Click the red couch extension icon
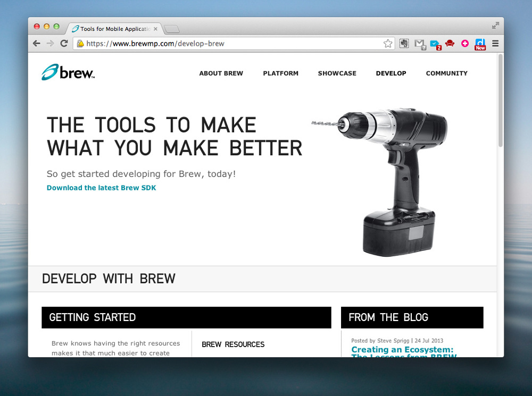 [450, 43]
